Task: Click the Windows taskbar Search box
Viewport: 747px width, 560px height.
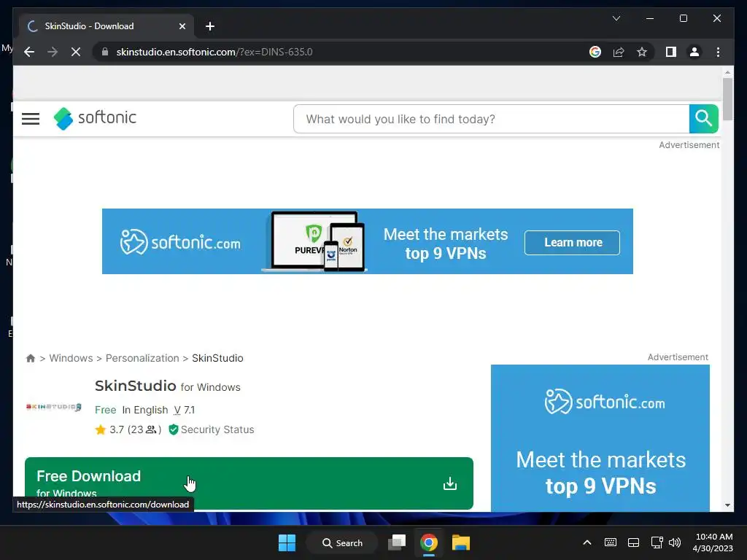Action: coord(342,542)
